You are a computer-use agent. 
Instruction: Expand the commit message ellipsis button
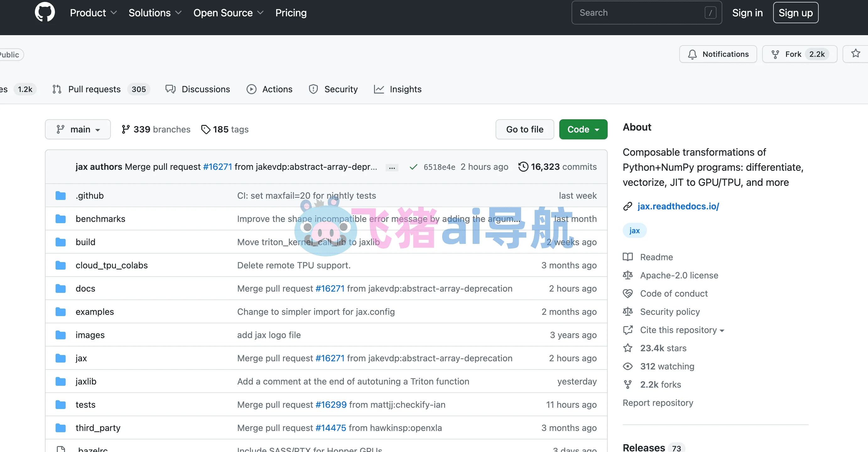point(392,167)
